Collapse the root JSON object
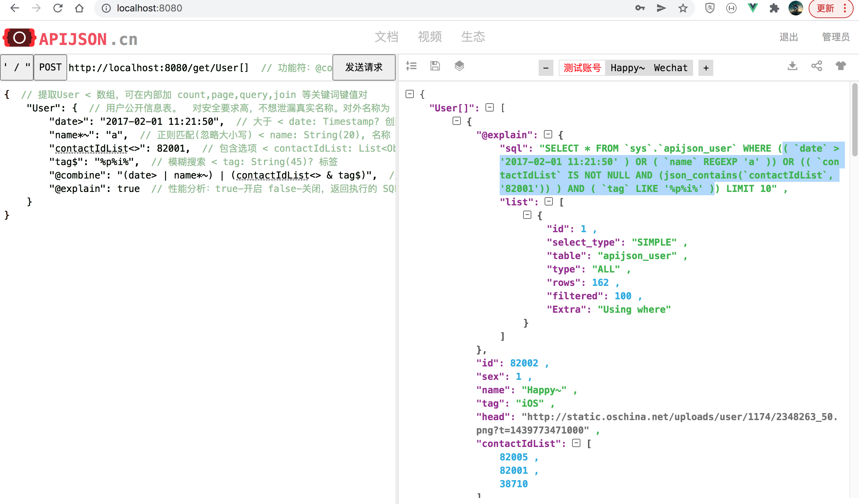Screen dimensions: 859x504 point(410,94)
